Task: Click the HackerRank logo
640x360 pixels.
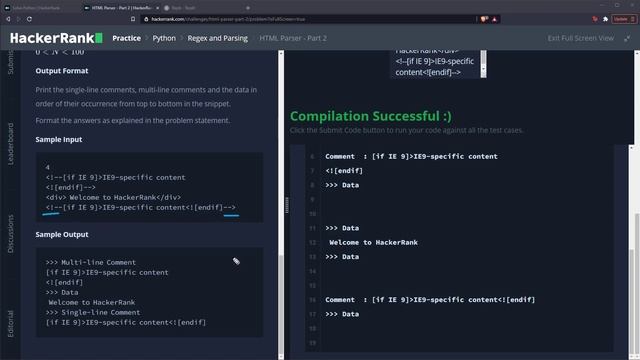Action: point(56,38)
